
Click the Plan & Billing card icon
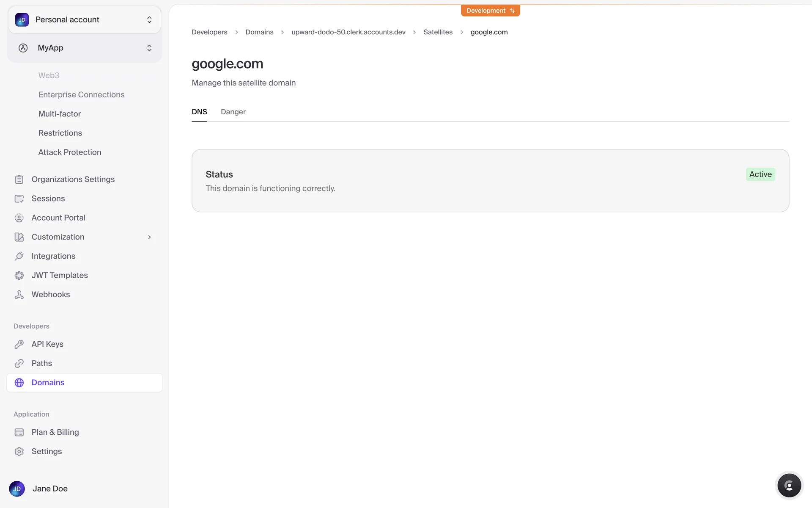pyautogui.click(x=19, y=432)
